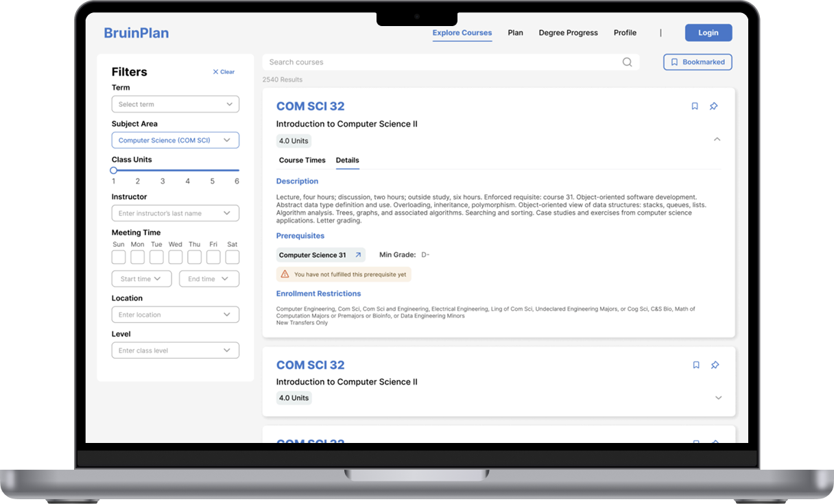Click the Search courses field

click(x=451, y=62)
